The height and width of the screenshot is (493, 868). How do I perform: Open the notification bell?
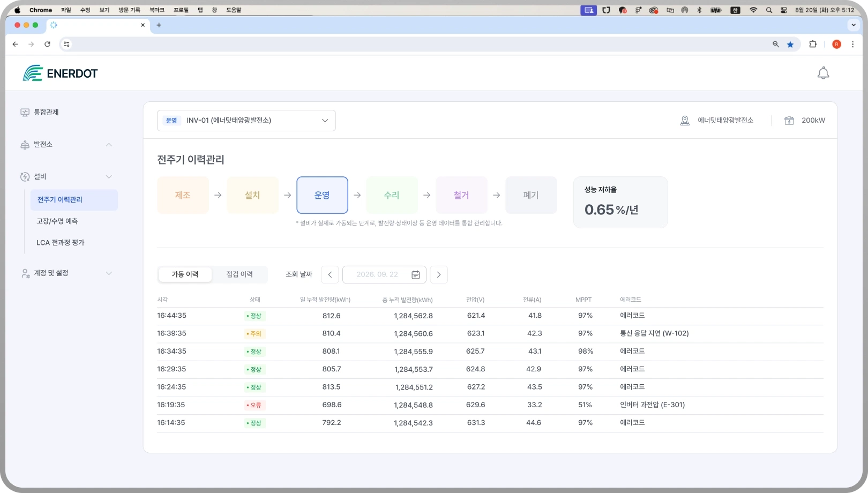tap(823, 73)
